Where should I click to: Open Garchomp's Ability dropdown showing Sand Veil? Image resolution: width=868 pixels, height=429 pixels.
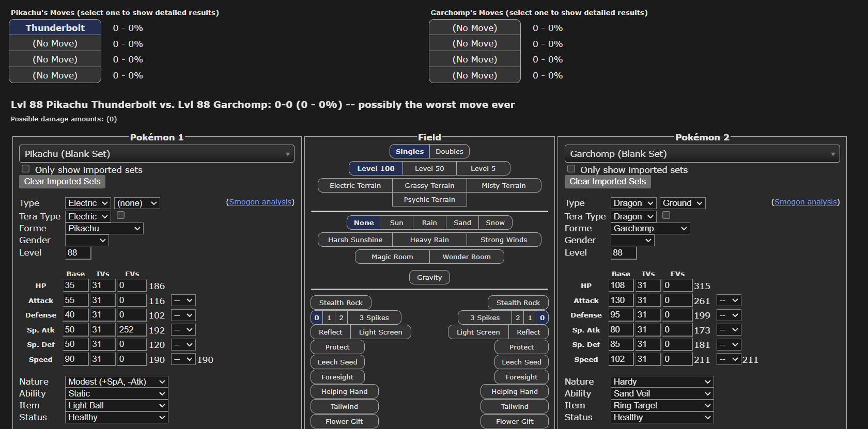(x=661, y=393)
